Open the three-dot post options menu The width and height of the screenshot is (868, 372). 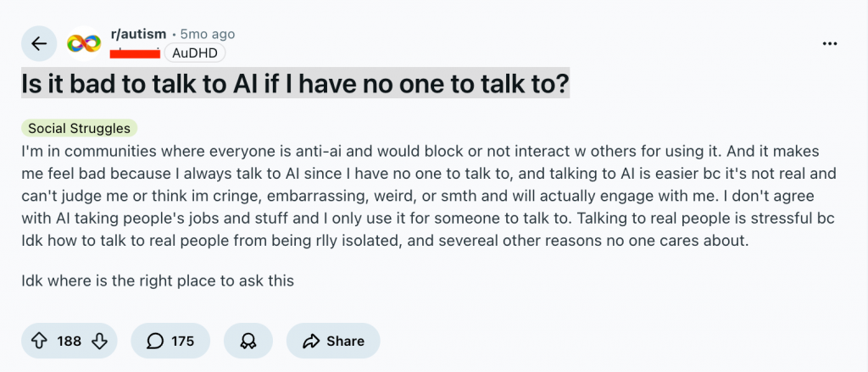pos(831,43)
